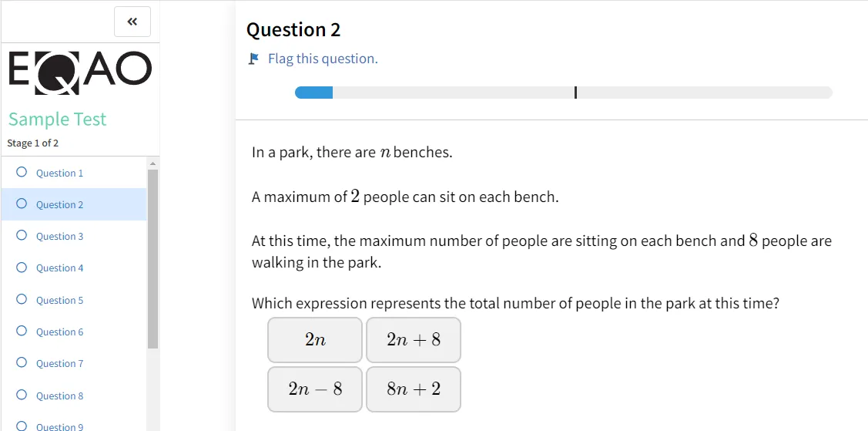Select the Question 3 radio circle
This screenshot has height=431, width=868.
(x=22, y=235)
